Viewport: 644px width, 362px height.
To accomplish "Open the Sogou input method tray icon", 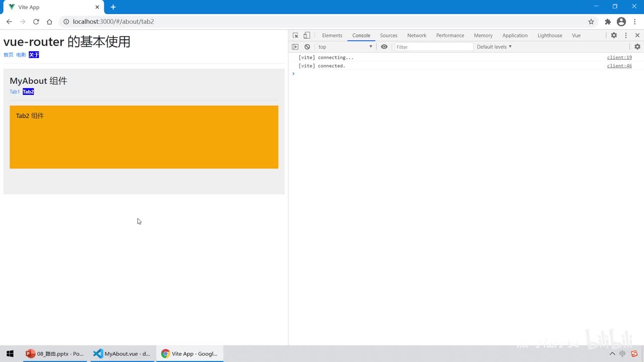I will (634, 354).
